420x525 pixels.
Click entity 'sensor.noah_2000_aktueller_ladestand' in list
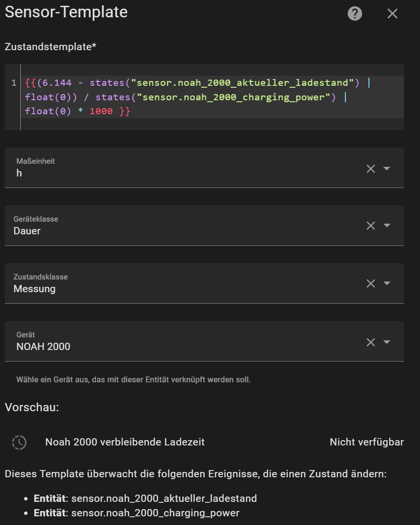click(x=164, y=498)
